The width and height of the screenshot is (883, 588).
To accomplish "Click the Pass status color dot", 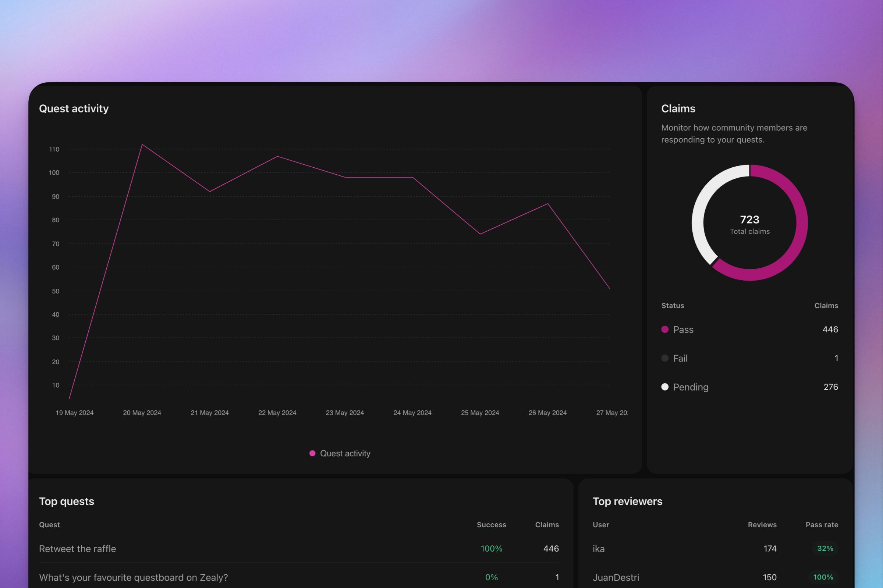I will pyautogui.click(x=665, y=329).
